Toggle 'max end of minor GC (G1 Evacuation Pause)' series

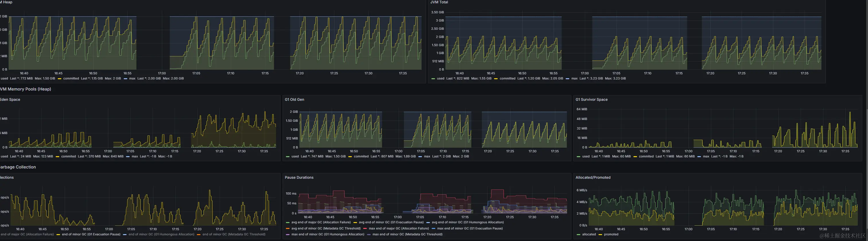pos(470,229)
